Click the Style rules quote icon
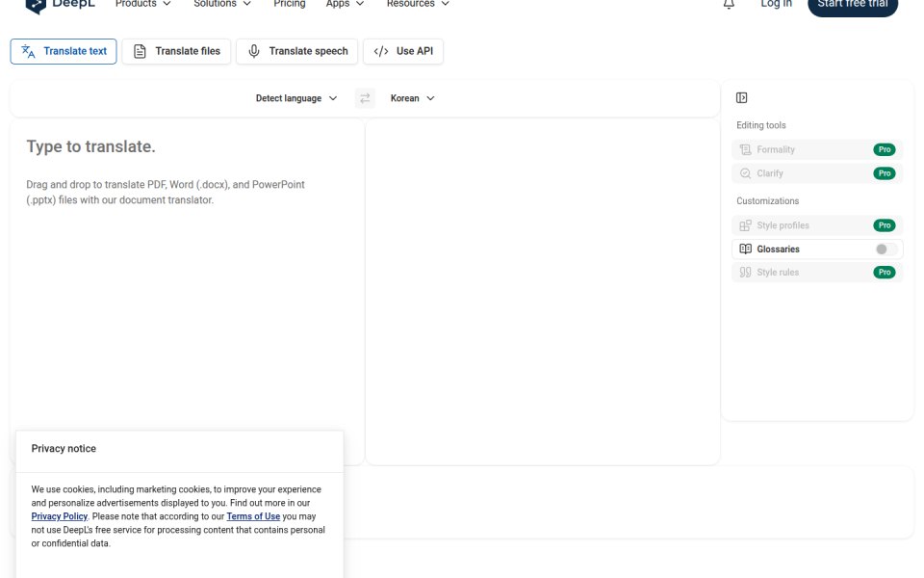This screenshot has height=578, width=924. coord(745,272)
